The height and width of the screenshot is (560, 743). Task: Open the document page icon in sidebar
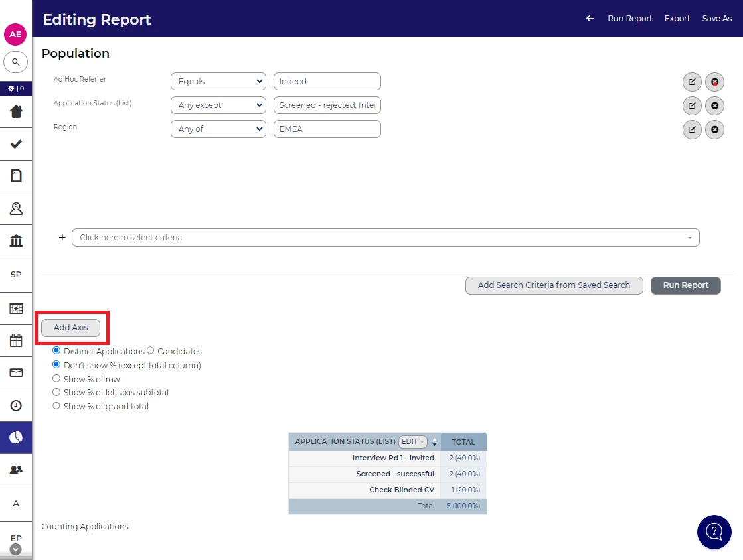click(x=16, y=176)
